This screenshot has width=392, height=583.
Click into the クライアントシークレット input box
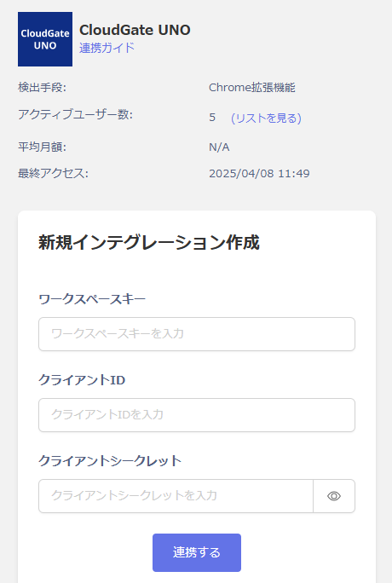pos(176,496)
